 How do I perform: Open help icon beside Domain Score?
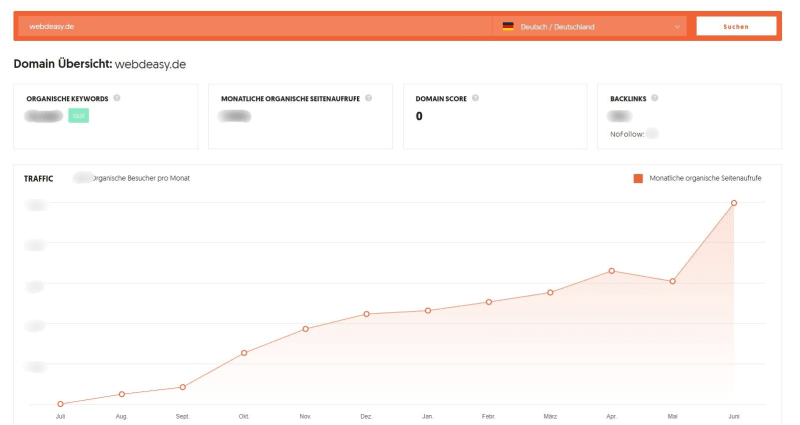(x=475, y=98)
